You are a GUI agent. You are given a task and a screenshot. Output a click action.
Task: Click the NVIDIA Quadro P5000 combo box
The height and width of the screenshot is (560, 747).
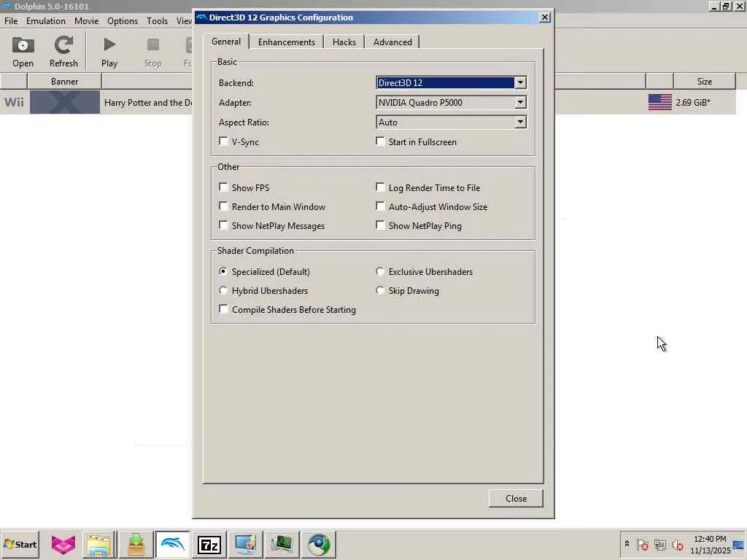(x=451, y=102)
